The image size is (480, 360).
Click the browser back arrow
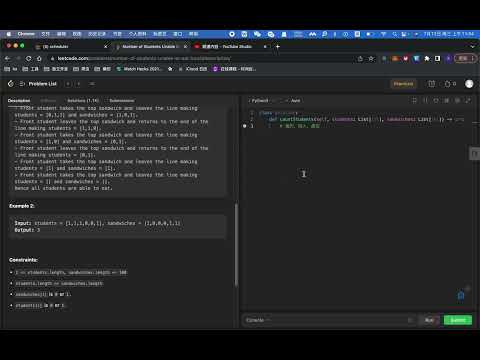point(7,58)
